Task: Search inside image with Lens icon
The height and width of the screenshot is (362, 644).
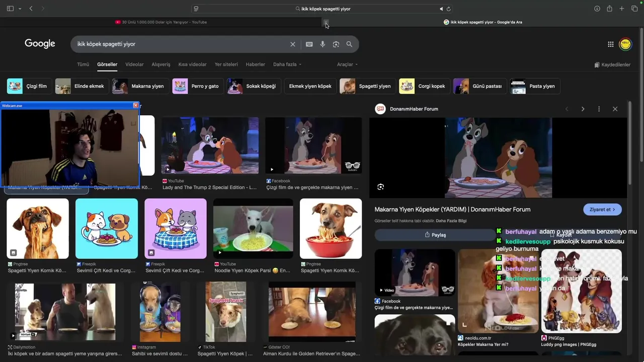Action: pos(381,187)
